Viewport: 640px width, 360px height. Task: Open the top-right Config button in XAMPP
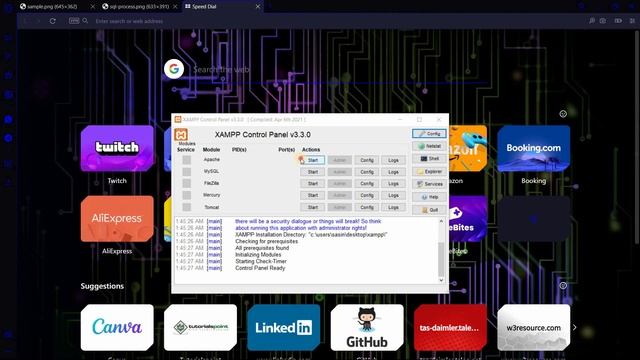click(x=429, y=133)
